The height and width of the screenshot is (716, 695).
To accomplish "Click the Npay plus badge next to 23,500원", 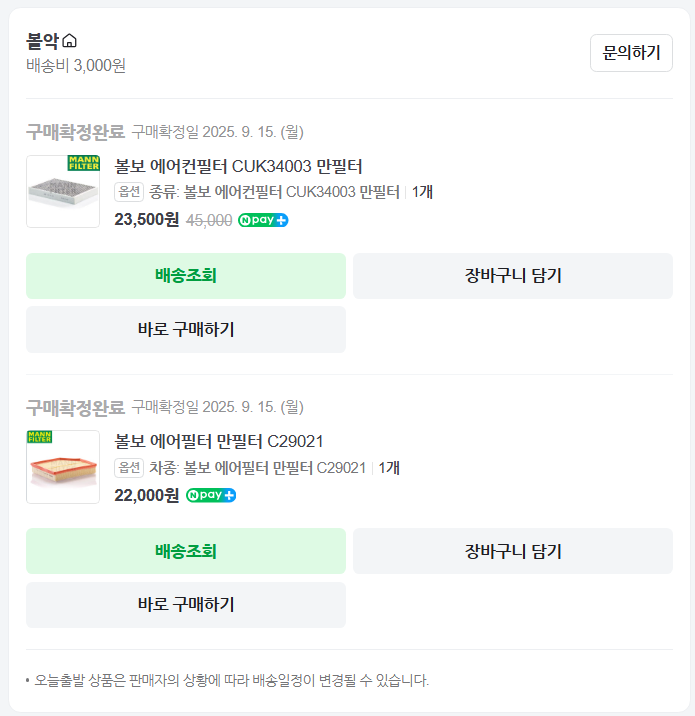I will 263,220.
